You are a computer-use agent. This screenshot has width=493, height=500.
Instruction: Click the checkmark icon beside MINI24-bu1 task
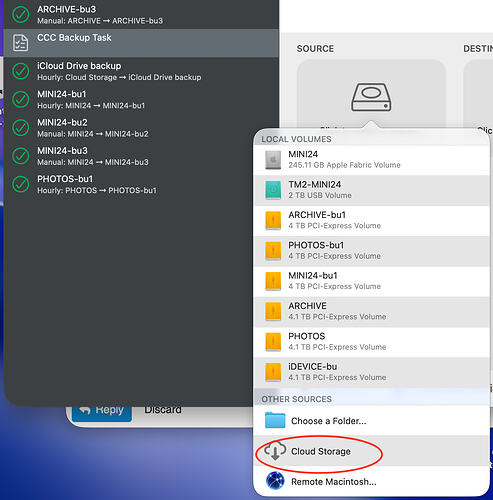[20, 99]
